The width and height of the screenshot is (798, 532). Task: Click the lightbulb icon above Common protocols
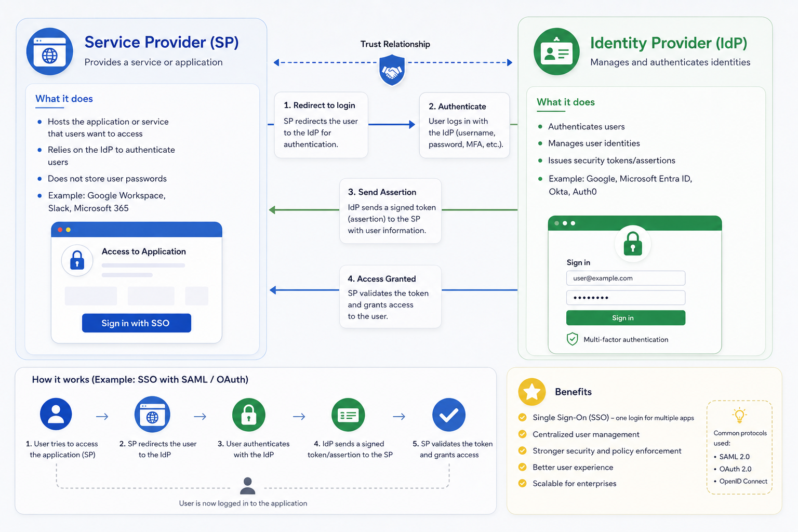click(739, 416)
